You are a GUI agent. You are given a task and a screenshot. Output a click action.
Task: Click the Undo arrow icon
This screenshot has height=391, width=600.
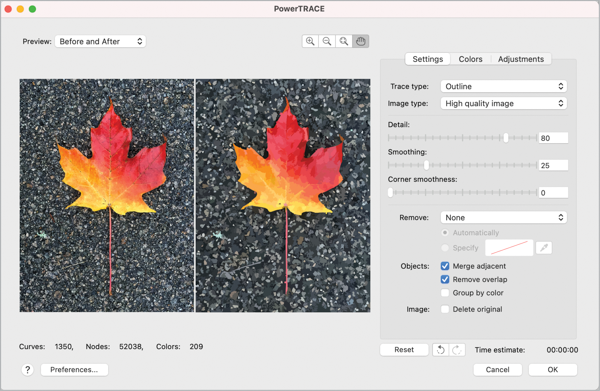pyautogui.click(x=441, y=350)
